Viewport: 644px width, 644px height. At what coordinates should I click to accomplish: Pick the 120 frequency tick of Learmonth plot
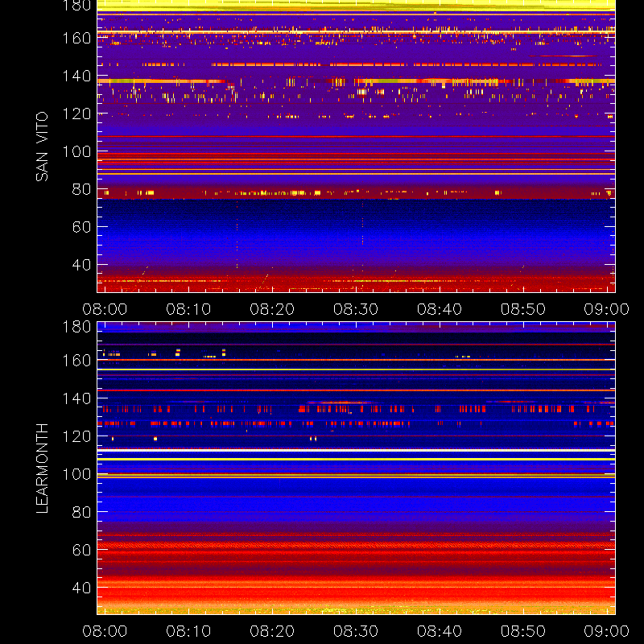[x=76, y=436]
